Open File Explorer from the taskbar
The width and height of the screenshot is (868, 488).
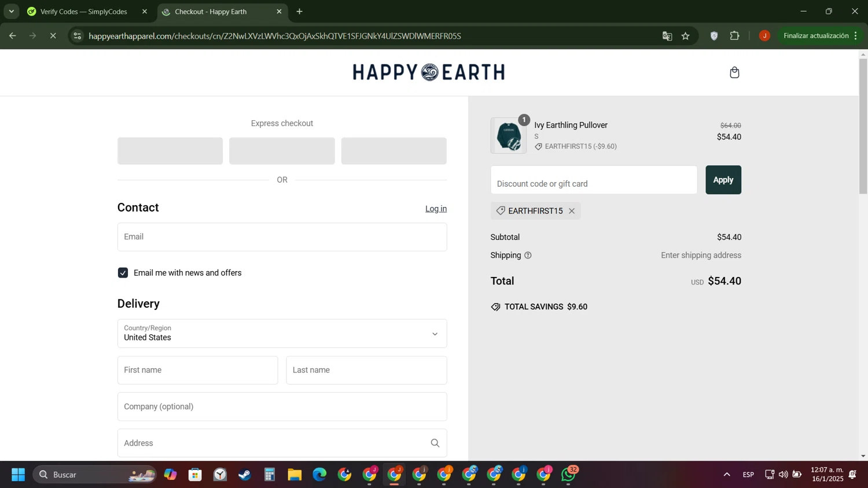pos(295,475)
